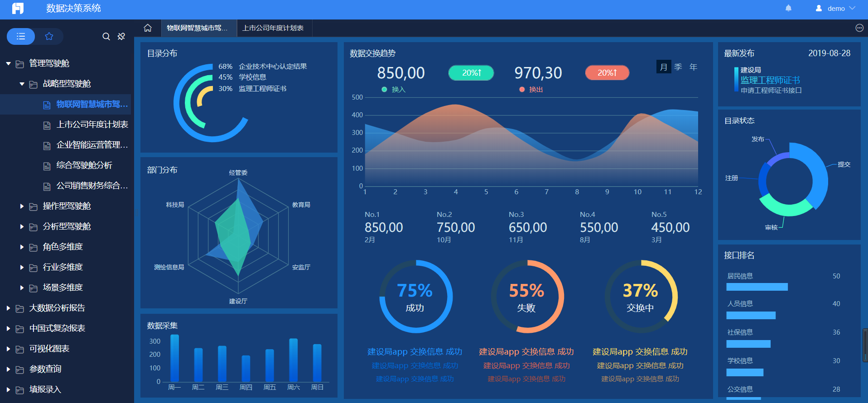Toggle the 换出 legend series
Screen dimensions: 868x403
click(x=531, y=90)
